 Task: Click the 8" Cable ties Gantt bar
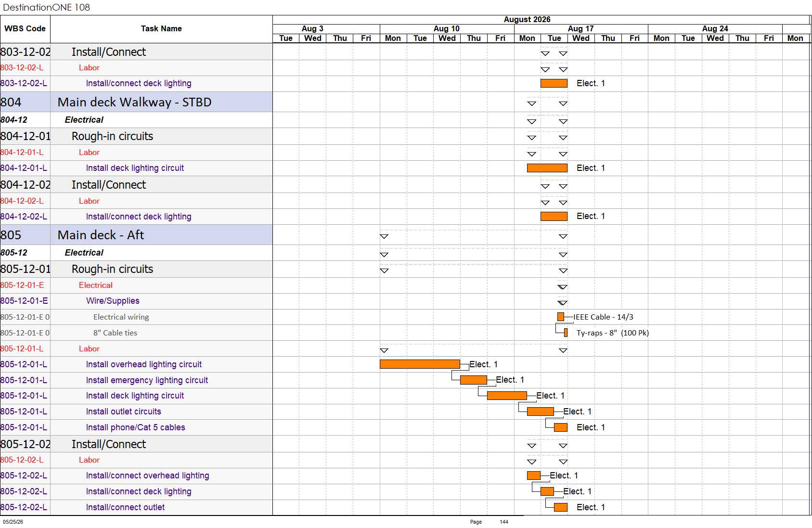tap(566, 333)
